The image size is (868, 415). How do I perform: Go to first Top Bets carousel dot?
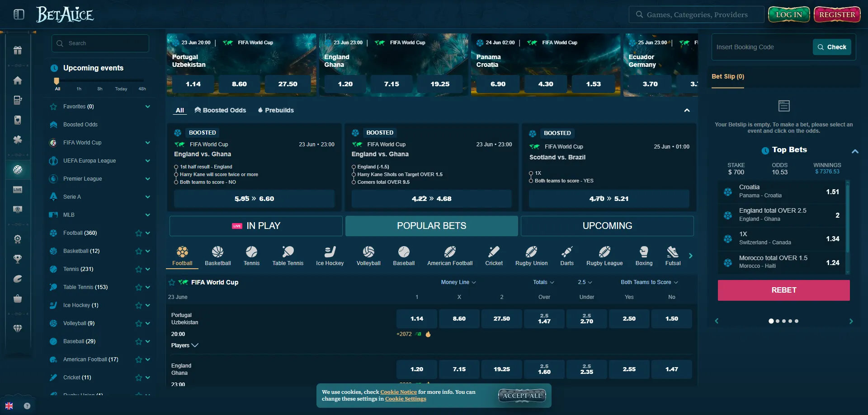[x=771, y=321]
